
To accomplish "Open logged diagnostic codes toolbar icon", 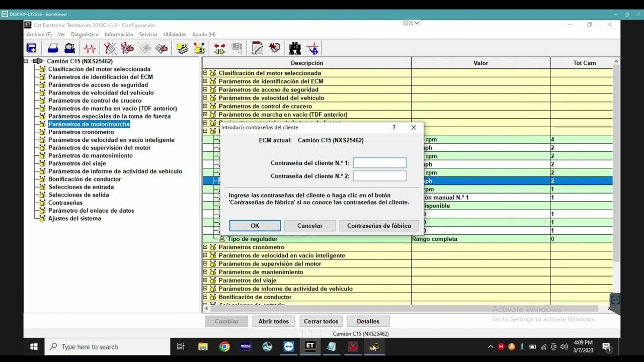I will [127, 48].
